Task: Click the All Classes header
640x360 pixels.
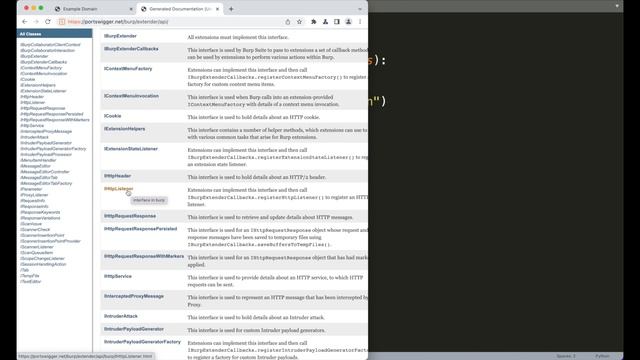Action: click(30, 34)
